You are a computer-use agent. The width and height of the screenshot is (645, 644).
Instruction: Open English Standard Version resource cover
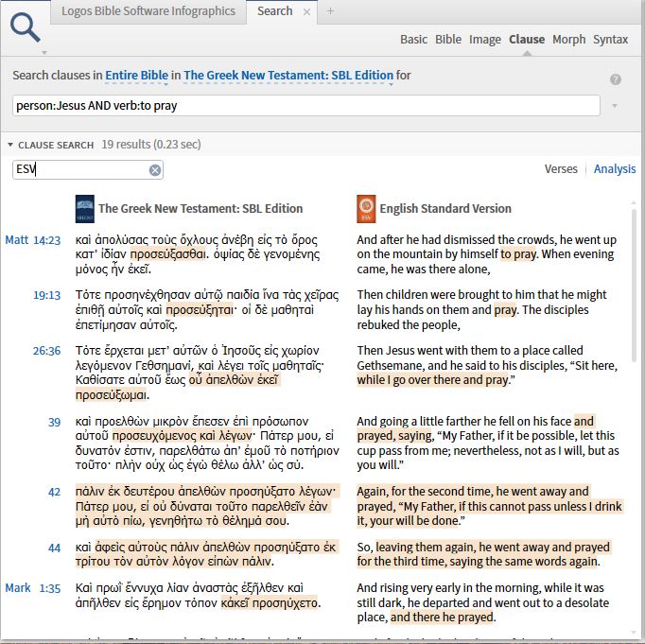[x=366, y=209]
